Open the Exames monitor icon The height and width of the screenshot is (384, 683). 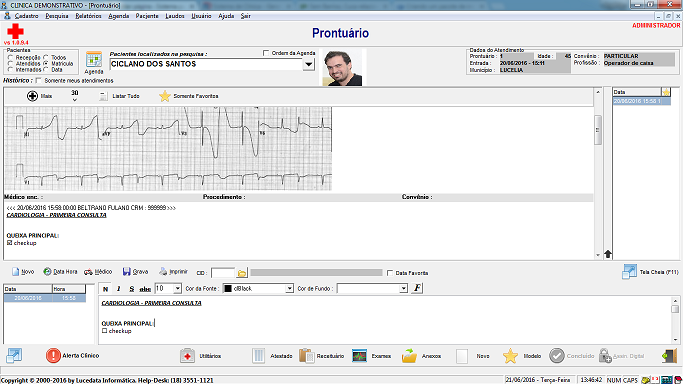pyautogui.click(x=359, y=356)
